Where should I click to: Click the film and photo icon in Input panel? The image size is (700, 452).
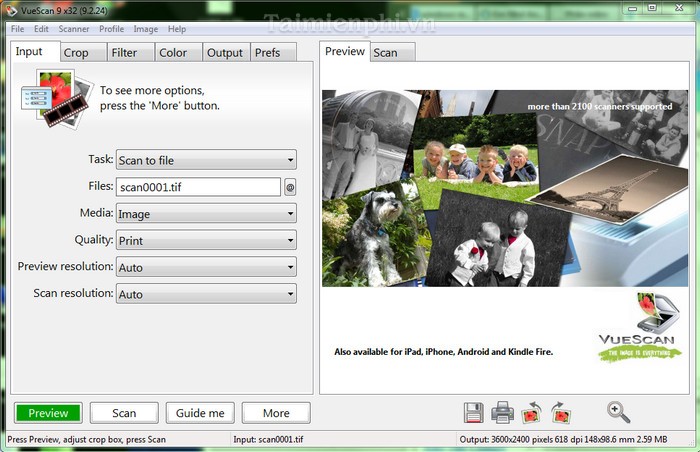pyautogui.click(x=56, y=95)
